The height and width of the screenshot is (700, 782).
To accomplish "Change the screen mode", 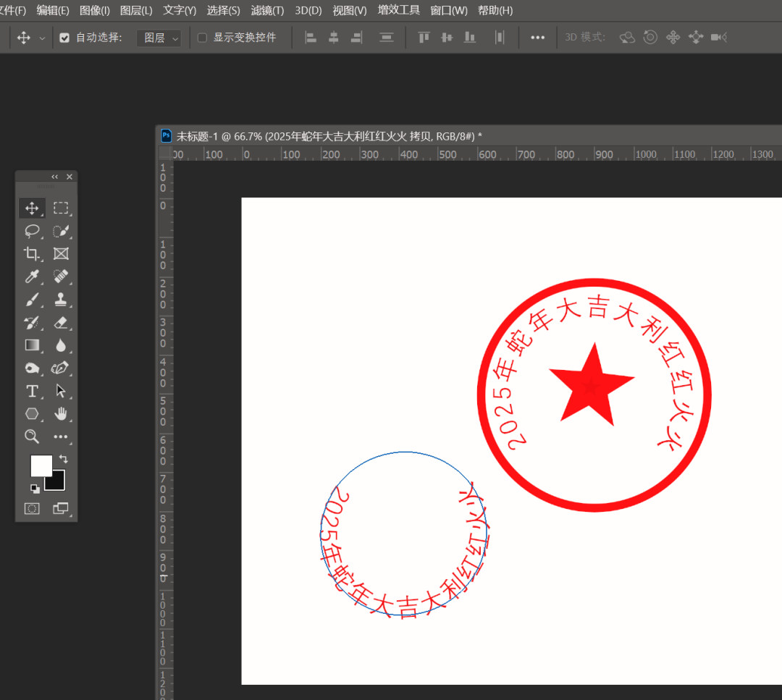I will 61,509.
